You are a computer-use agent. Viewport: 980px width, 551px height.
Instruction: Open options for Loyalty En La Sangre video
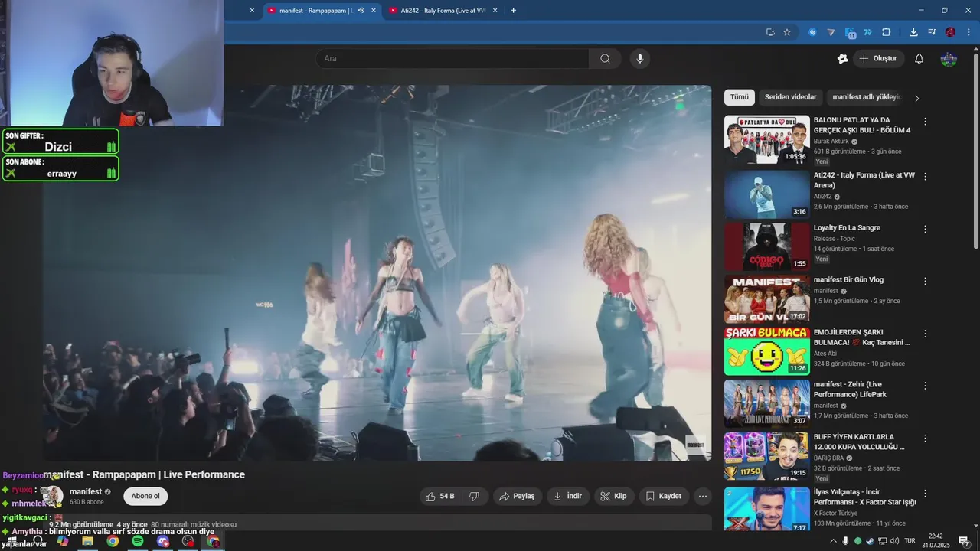(x=925, y=229)
